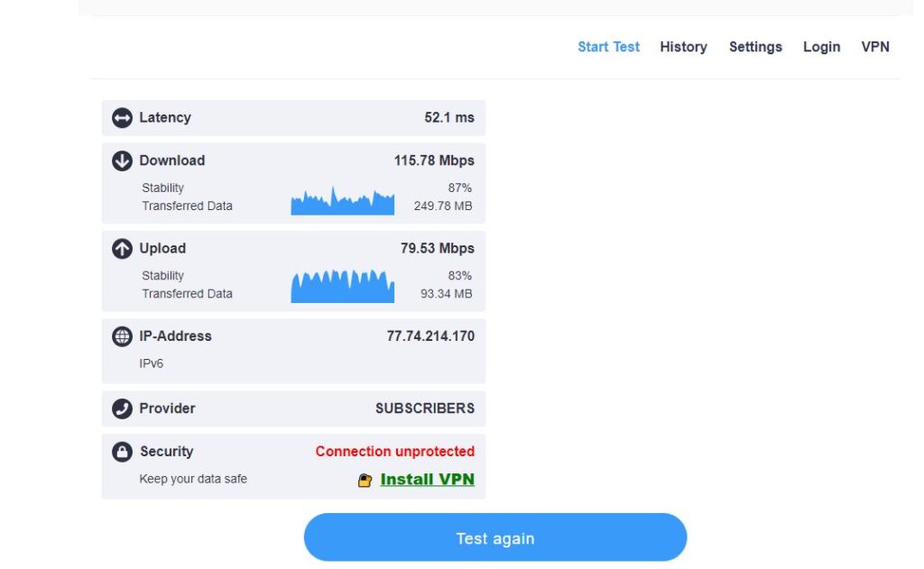924x569 pixels.
Task: Click the Security padlock icon
Action: tap(122, 452)
